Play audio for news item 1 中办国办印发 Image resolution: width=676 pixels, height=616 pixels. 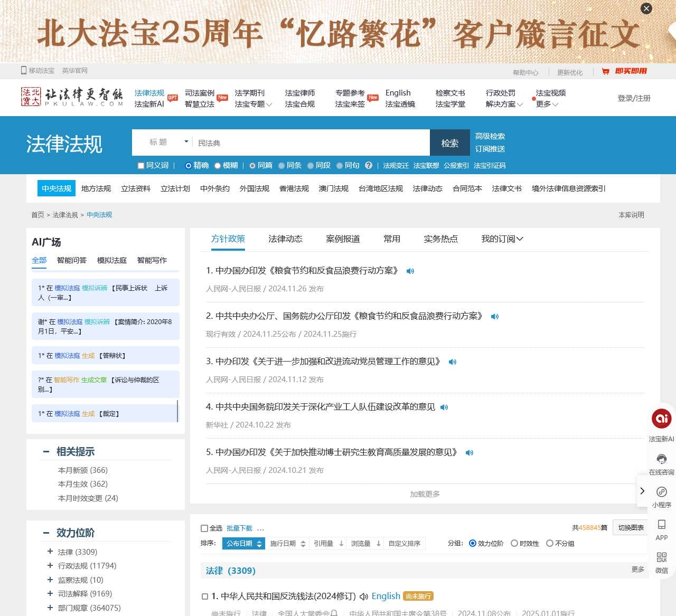click(410, 271)
